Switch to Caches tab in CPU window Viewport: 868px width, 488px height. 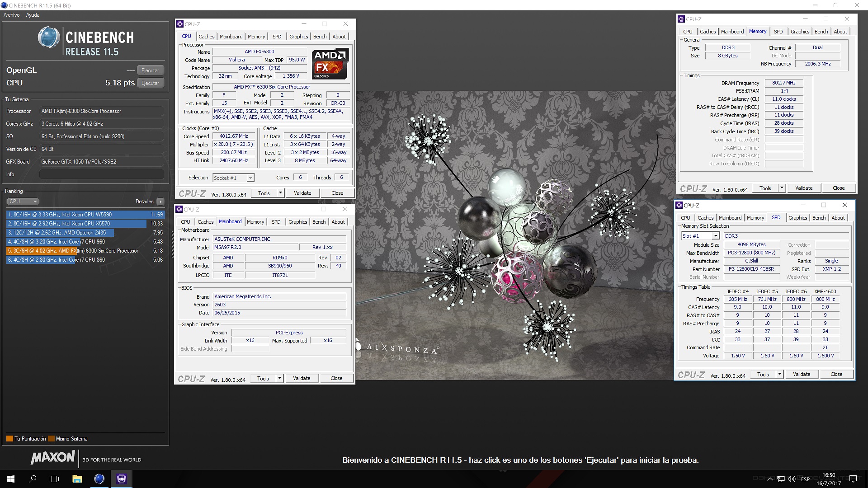click(x=207, y=37)
